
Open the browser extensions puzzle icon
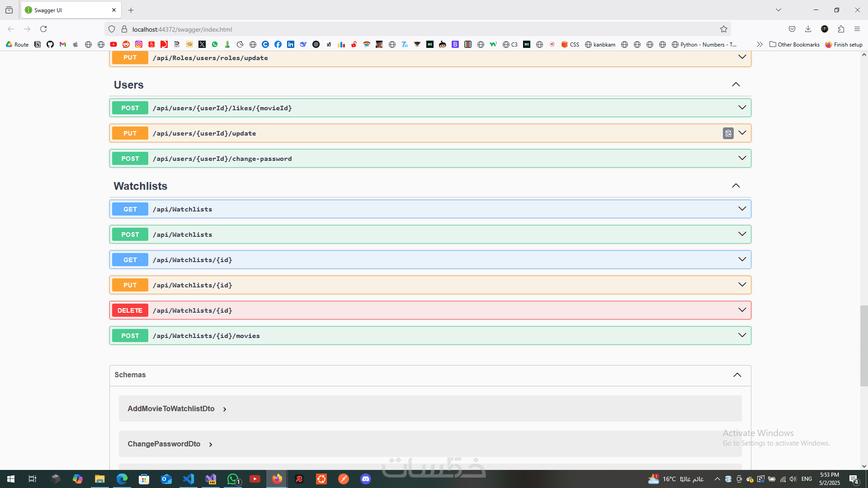click(841, 29)
